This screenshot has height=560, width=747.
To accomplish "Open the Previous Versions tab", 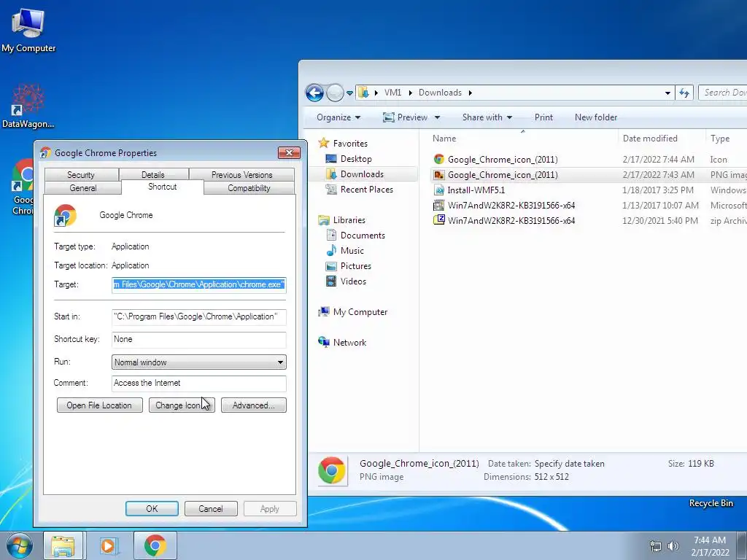I will (242, 175).
